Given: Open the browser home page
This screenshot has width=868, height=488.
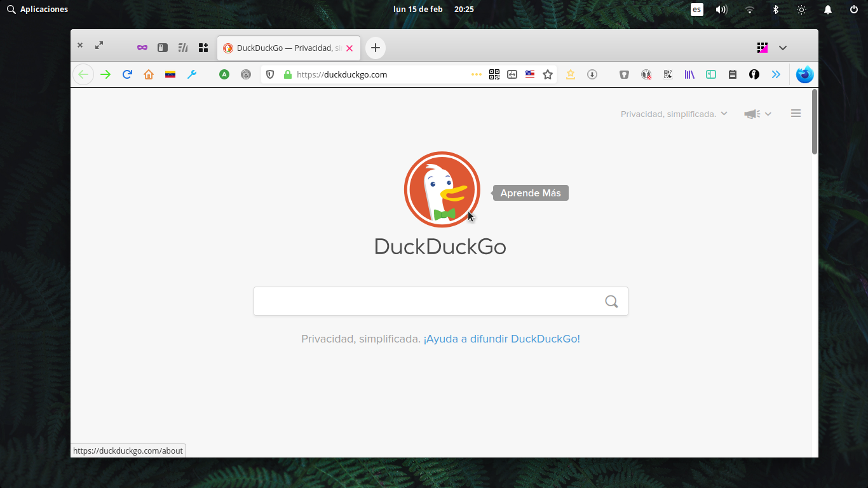Looking at the screenshot, I should 149,74.
